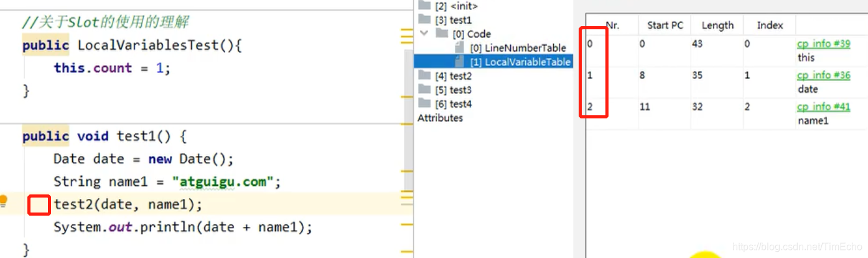Click the Start PC column header
The height and width of the screenshot is (258, 868).
point(665,25)
